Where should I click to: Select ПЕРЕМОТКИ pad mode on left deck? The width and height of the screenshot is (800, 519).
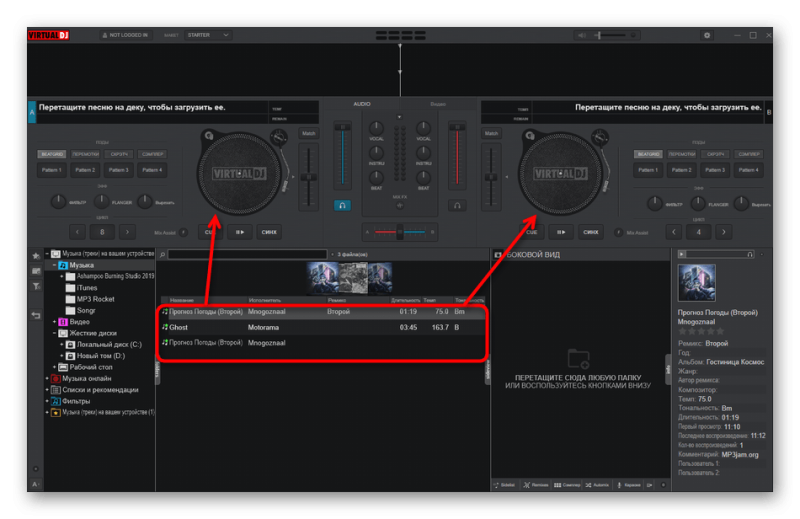pos(85,154)
